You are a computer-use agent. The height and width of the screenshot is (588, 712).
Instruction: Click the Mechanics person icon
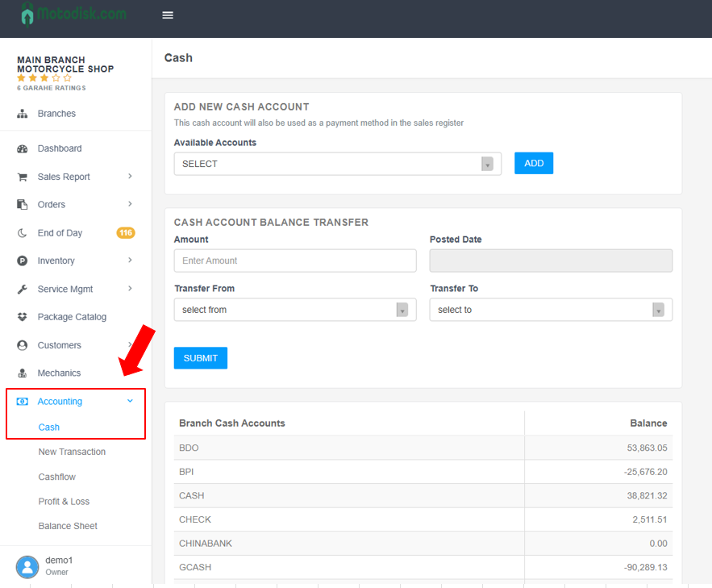23,373
